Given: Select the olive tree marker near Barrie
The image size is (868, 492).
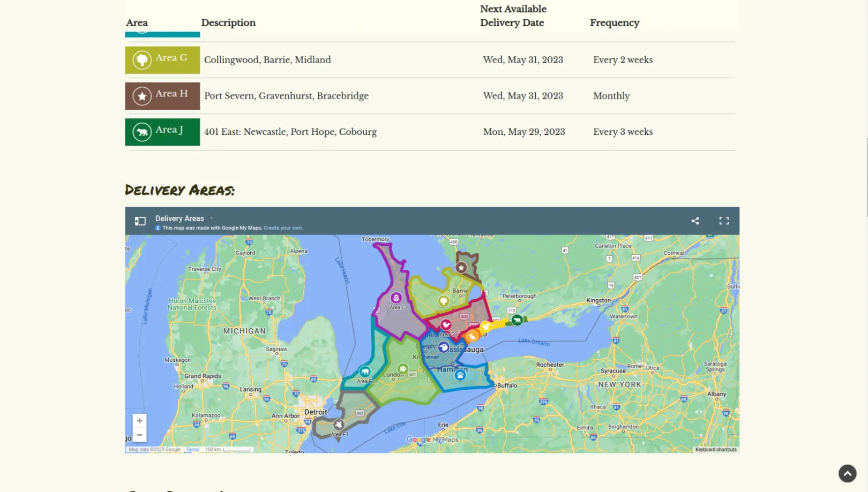Looking at the screenshot, I should [x=443, y=301].
